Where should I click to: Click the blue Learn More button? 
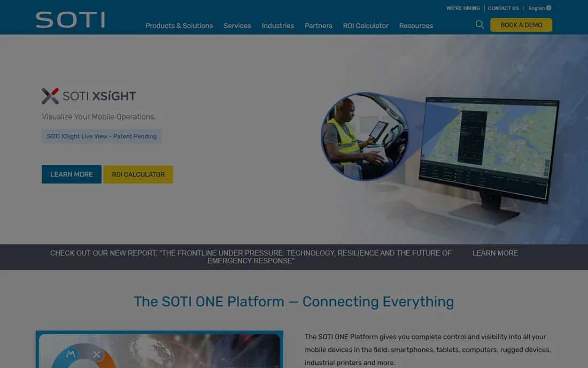[71, 174]
